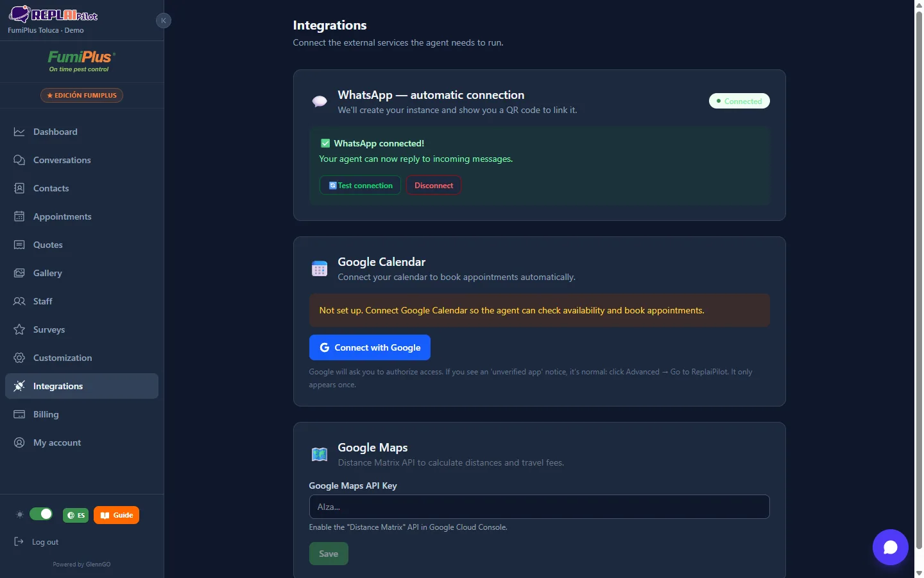Click the Dashboard chart icon
The height and width of the screenshot is (578, 924).
[x=19, y=132]
